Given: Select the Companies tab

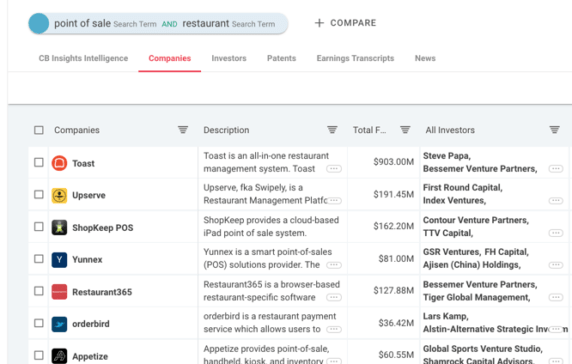Looking at the screenshot, I should (170, 58).
